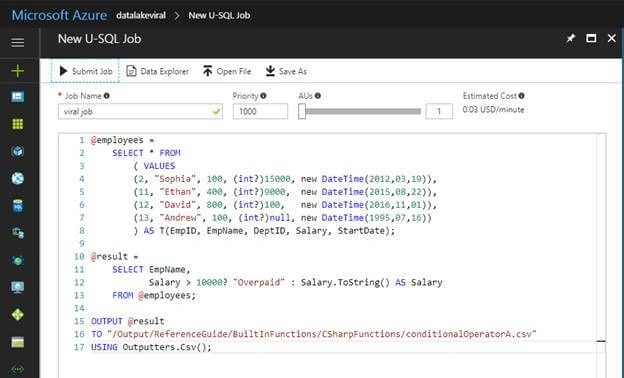The image size is (624, 378).
Task: Pin the New U-SQL Job blade
Action: [571, 39]
